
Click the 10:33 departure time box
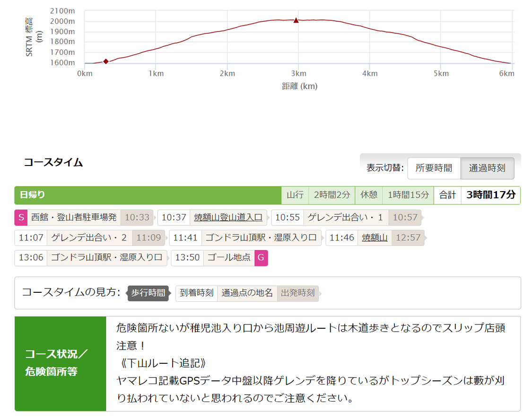coord(137,218)
